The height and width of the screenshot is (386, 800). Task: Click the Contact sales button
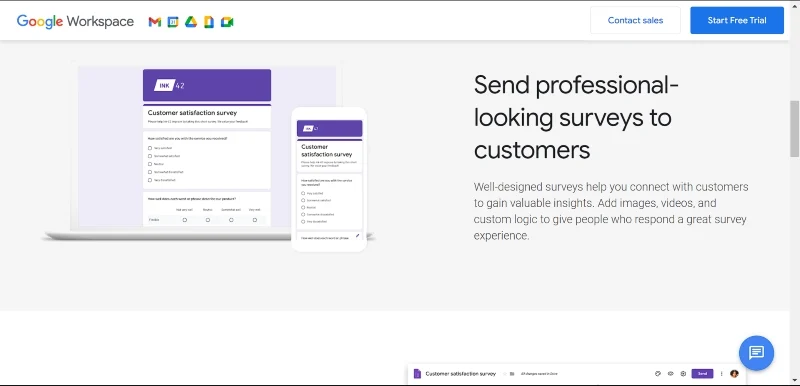coord(635,20)
